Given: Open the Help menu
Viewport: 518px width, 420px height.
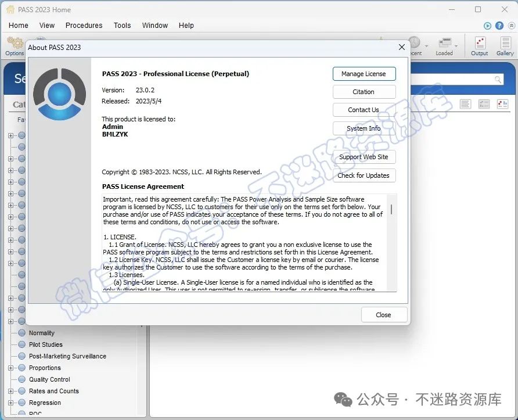Looking at the screenshot, I should pos(186,26).
